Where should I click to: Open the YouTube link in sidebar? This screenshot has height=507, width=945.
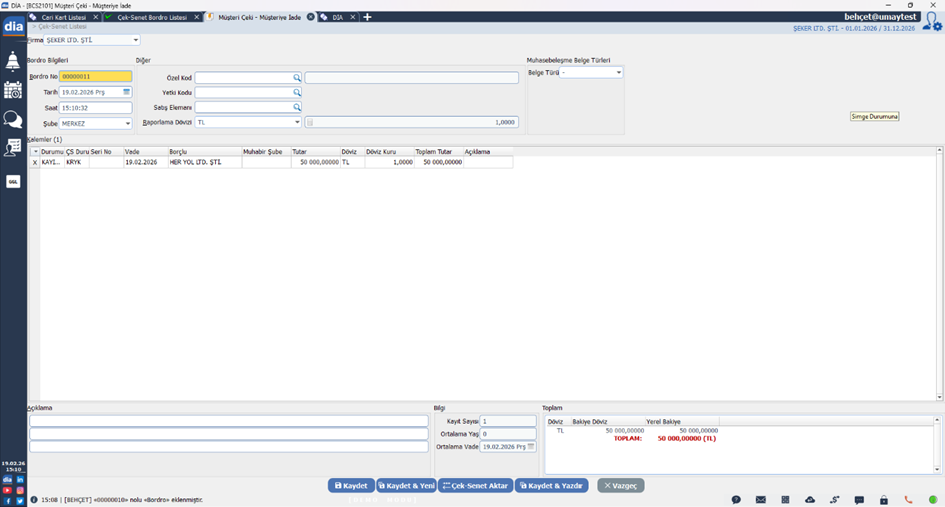pyautogui.click(x=7, y=490)
